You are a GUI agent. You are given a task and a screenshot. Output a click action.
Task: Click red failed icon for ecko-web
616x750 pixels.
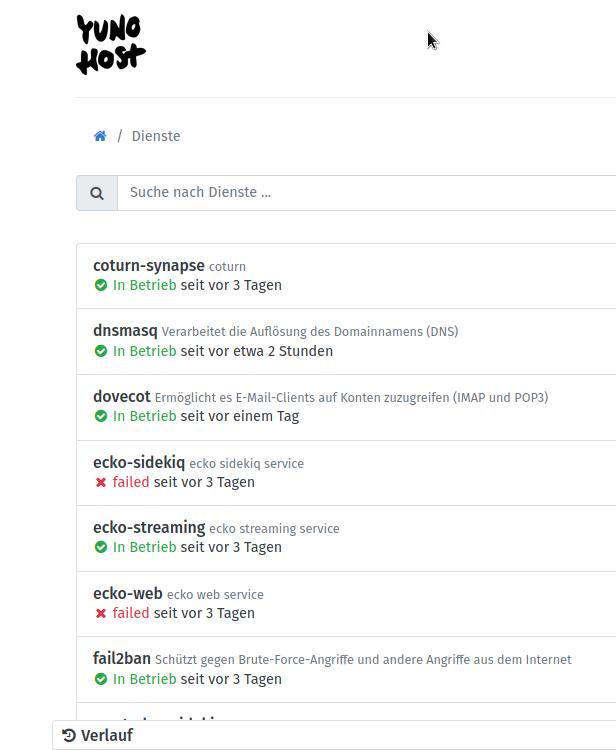(x=101, y=613)
